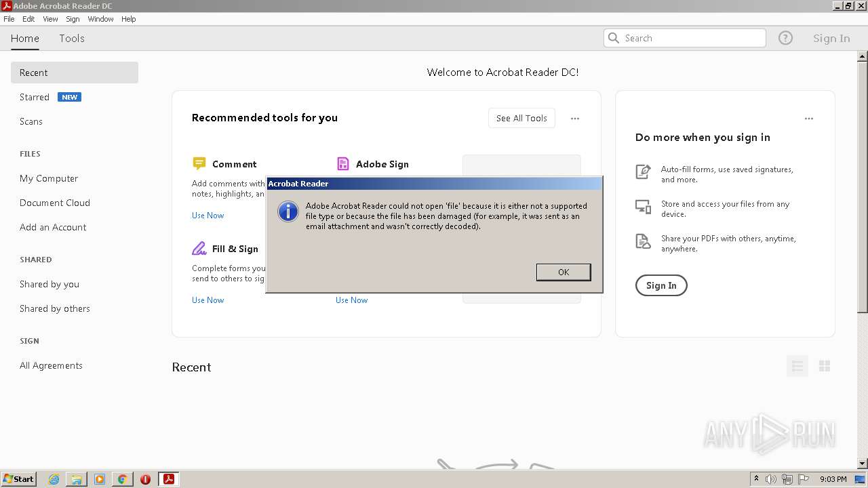Click the Adobe Sign tool icon
This screenshot has height=488, width=868.
point(342,163)
